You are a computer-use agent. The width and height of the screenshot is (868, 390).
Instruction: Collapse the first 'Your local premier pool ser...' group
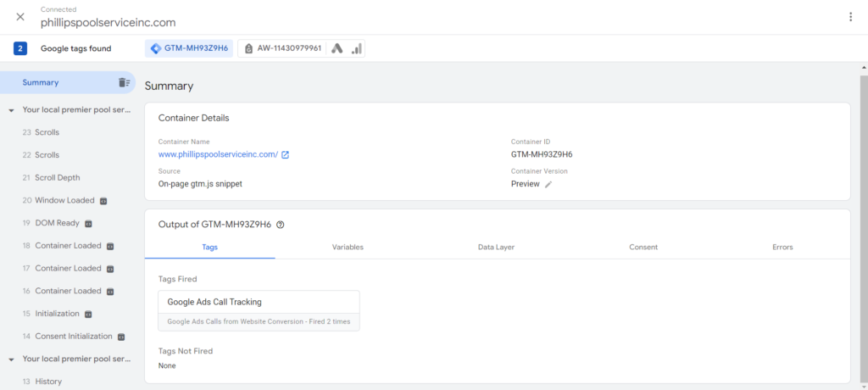11,110
